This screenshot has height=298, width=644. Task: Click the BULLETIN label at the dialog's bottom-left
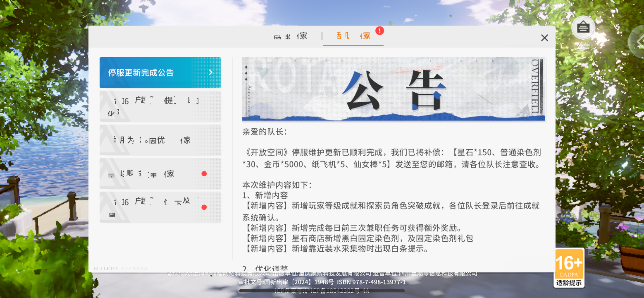[x=106, y=269]
